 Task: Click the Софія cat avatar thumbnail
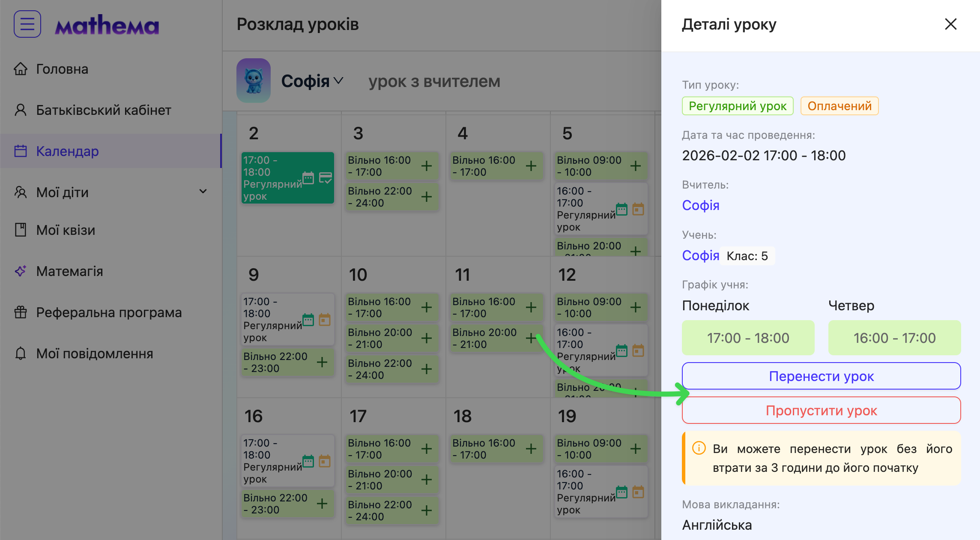254,81
